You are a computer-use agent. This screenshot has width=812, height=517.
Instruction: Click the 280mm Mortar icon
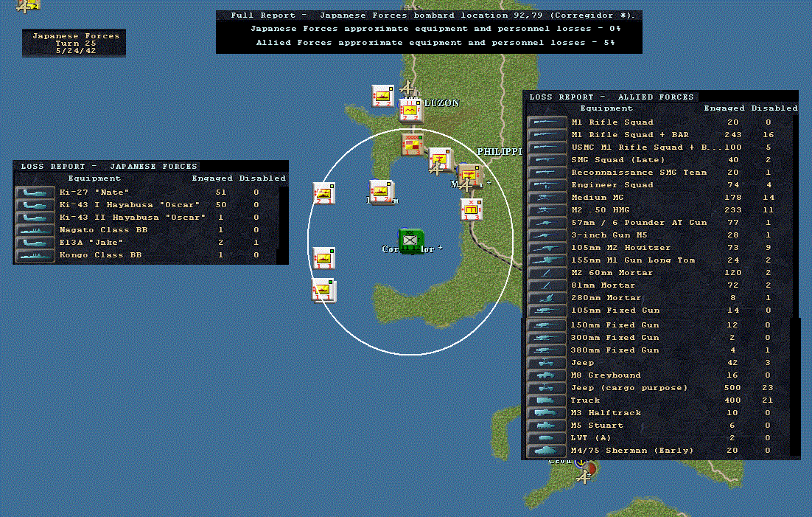pyautogui.click(x=547, y=298)
